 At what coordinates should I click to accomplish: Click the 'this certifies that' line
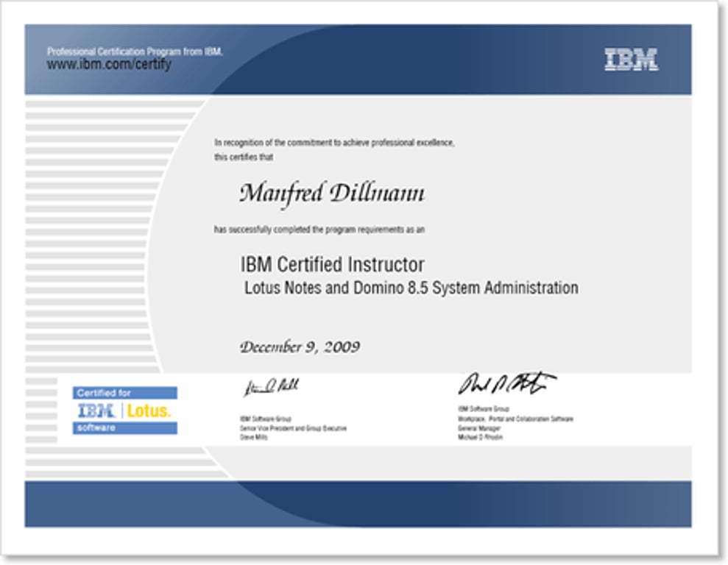click(244, 157)
